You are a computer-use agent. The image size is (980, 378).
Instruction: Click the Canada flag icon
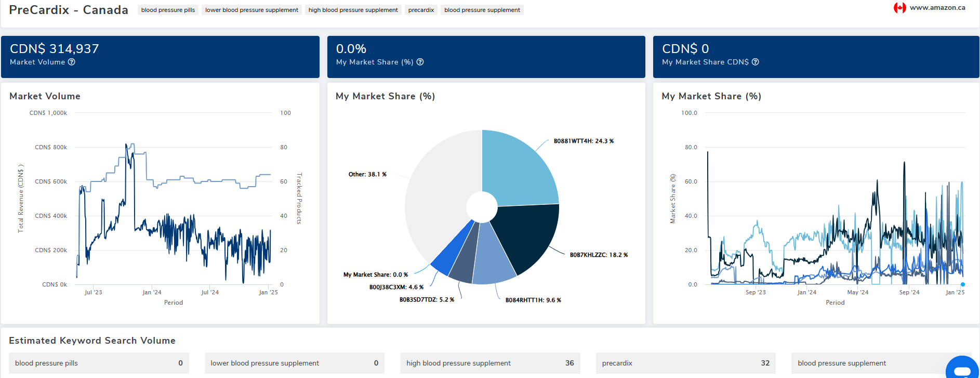(x=900, y=8)
